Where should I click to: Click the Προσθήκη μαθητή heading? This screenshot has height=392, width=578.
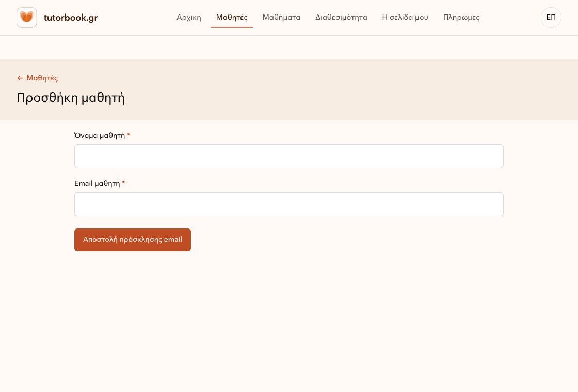(71, 98)
